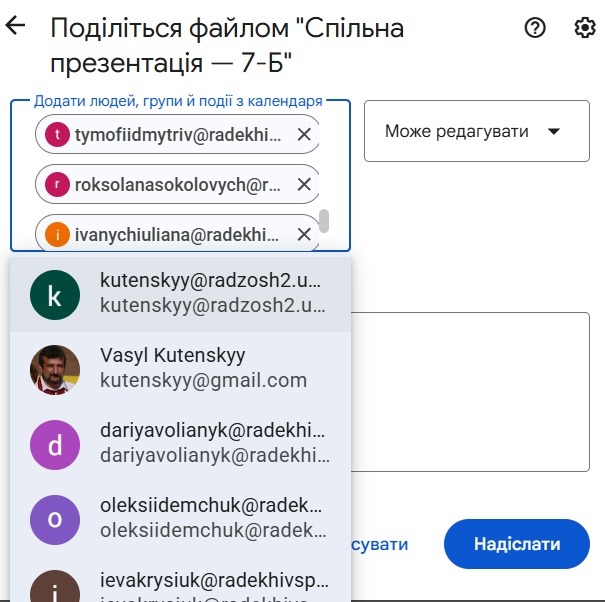Select ievakrysiuk suggestion at list bottom
The width and height of the screenshot is (605, 602).
coord(181,579)
